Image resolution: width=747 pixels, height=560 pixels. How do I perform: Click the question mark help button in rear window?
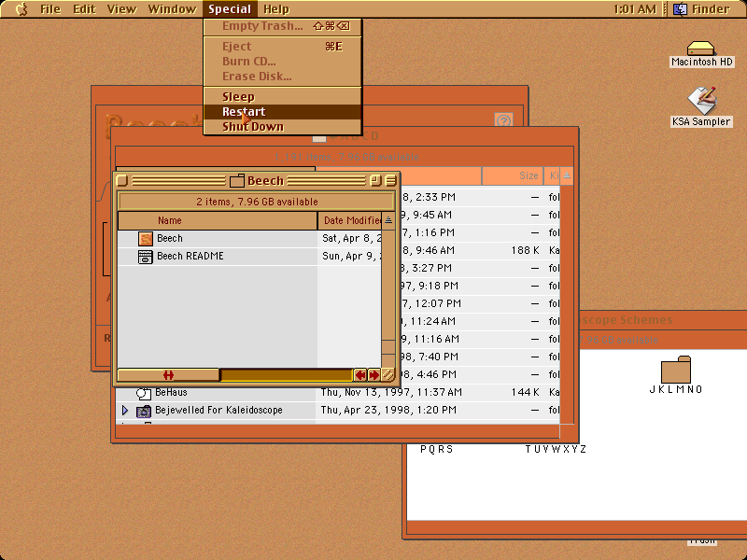click(x=503, y=120)
